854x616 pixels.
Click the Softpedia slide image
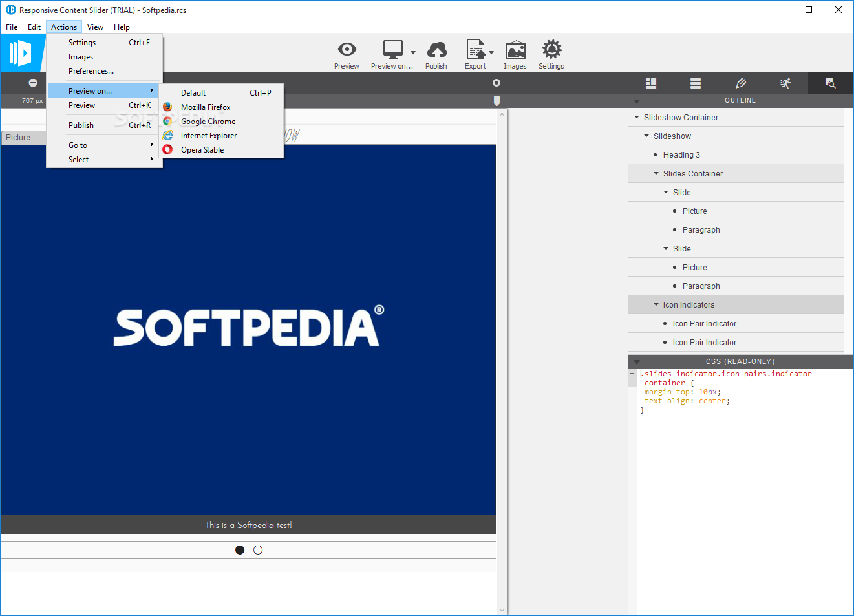pos(248,330)
